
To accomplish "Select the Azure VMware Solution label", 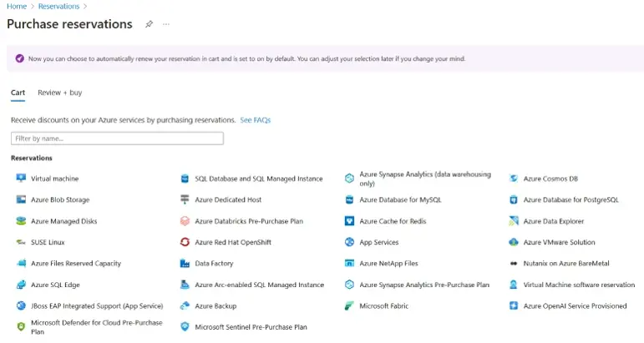I will pyautogui.click(x=559, y=243).
